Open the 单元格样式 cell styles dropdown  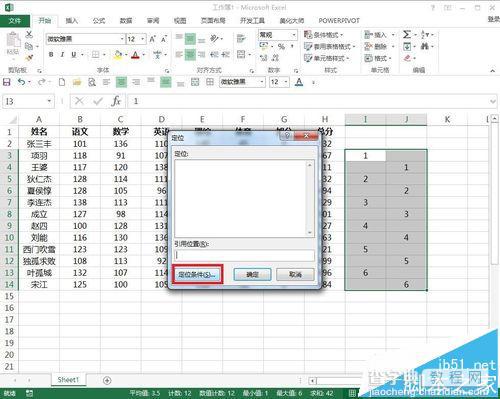[327, 58]
